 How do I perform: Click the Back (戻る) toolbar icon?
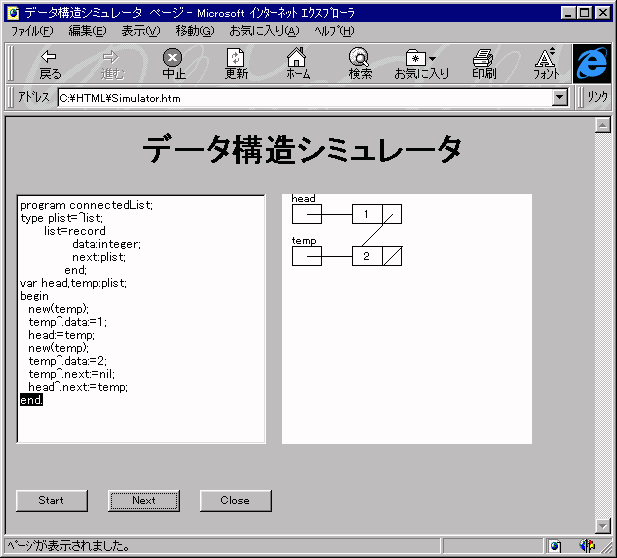click(x=49, y=64)
